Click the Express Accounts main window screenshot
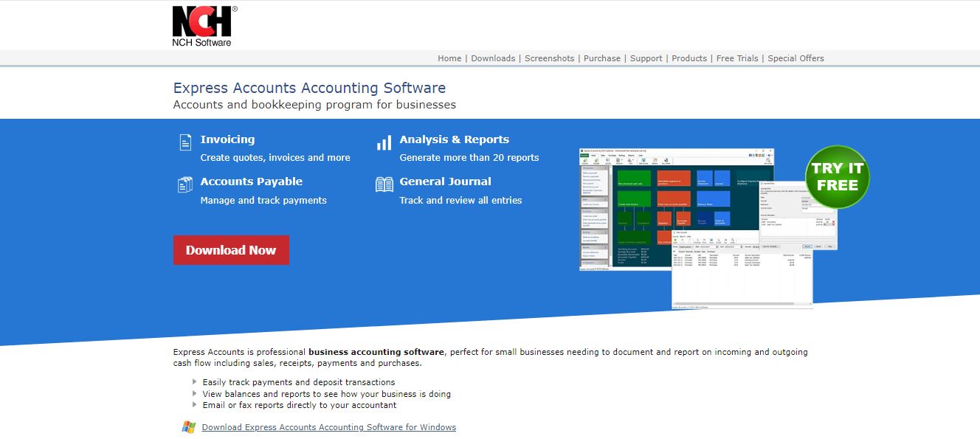980x439 pixels. tap(677, 210)
